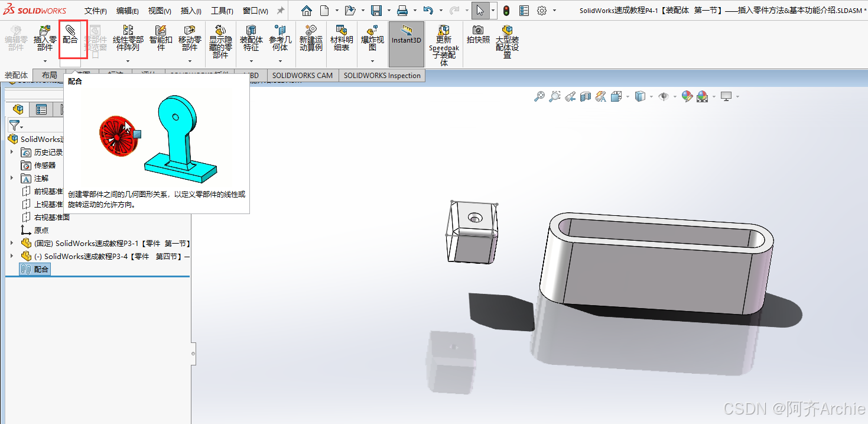Image resolution: width=868 pixels, height=424 pixels.
Task: Open the PropertyManager tab icon
Action: coord(41,109)
